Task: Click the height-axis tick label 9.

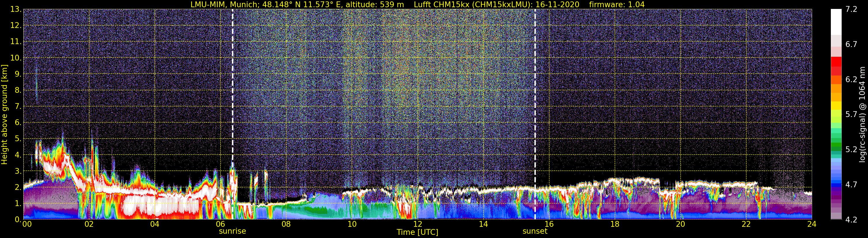Action: click(18, 74)
